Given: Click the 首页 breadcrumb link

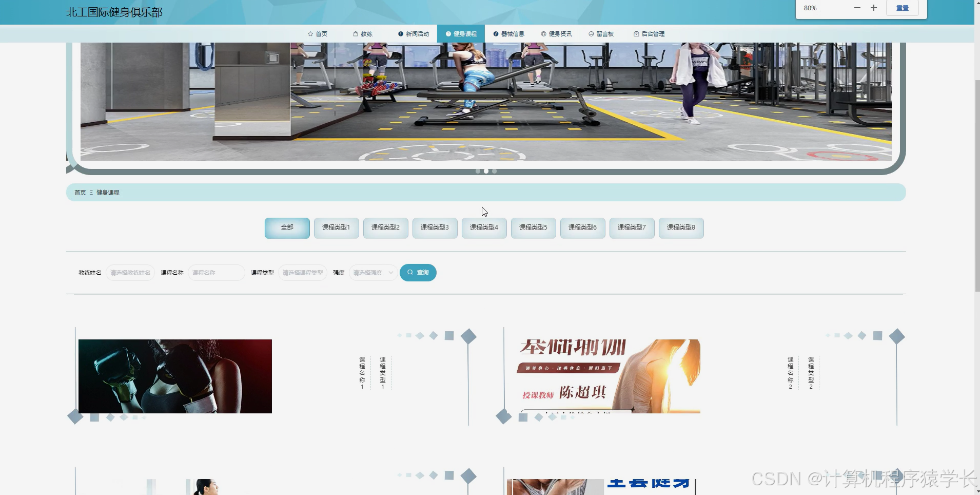Looking at the screenshot, I should [80, 193].
